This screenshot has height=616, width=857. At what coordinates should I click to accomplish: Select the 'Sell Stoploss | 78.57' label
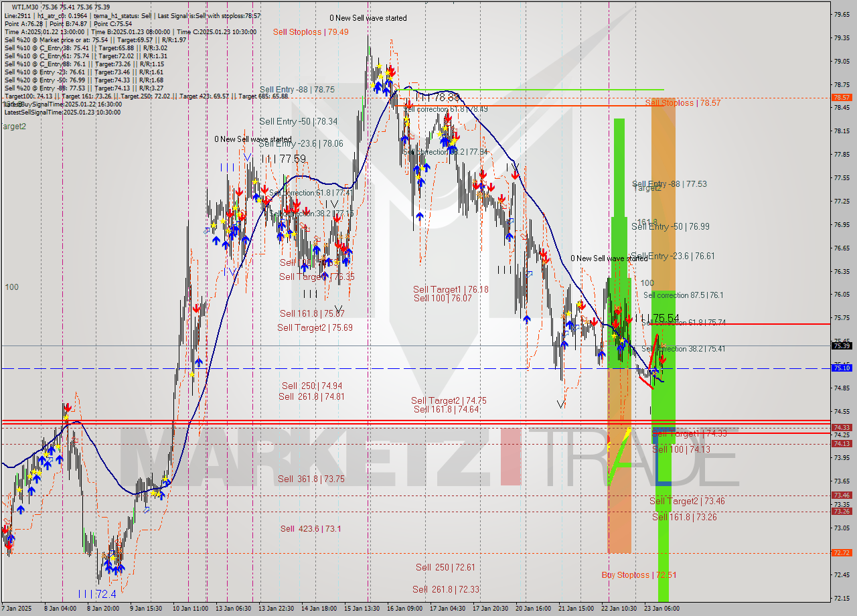(683, 102)
